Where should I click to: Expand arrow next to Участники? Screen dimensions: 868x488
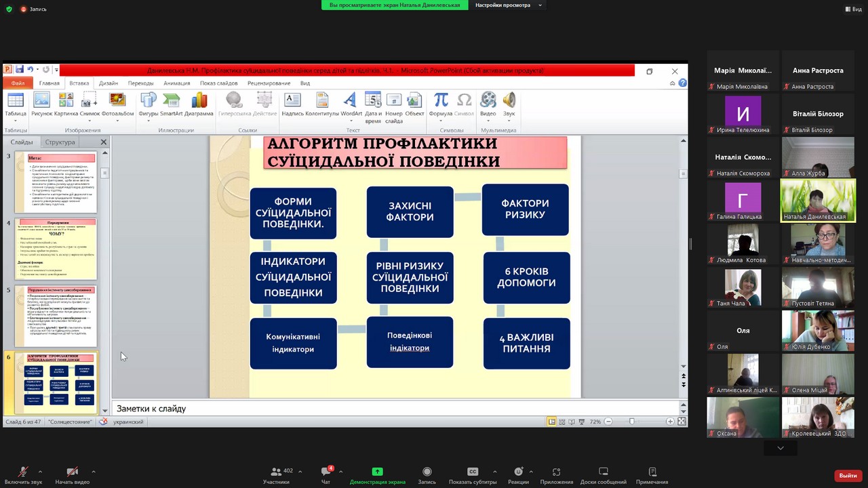(x=300, y=472)
